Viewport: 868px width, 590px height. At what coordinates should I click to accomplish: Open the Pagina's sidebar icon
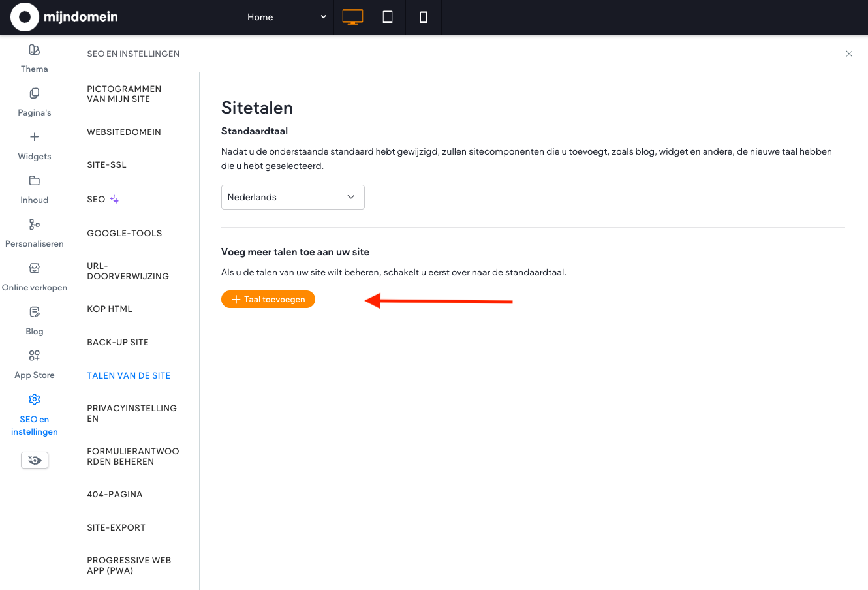click(35, 93)
